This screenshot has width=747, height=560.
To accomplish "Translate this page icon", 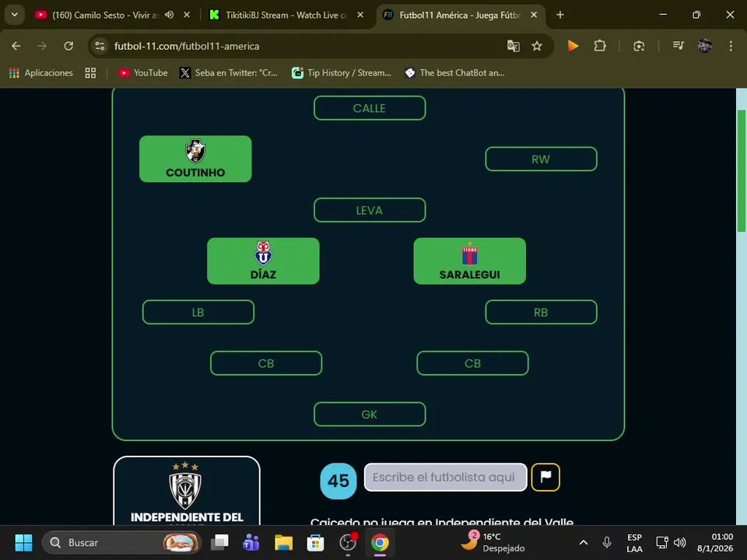I will 513,46.
